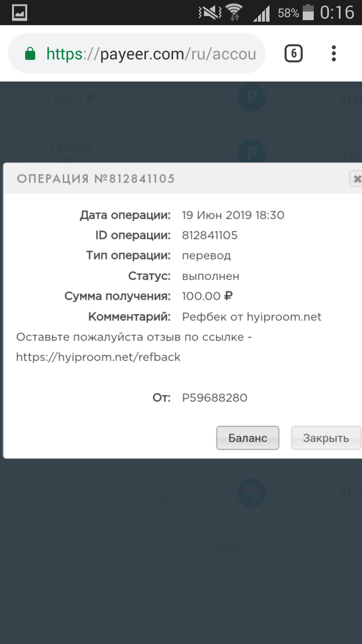Tap the battery icon in status bar

tap(308, 13)
